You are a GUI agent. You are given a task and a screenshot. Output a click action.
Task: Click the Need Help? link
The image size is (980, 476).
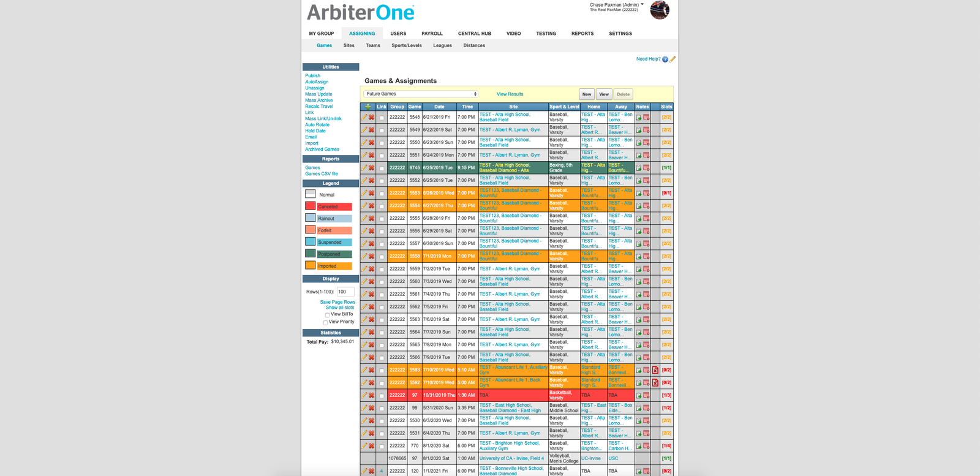tap(648, 59)
